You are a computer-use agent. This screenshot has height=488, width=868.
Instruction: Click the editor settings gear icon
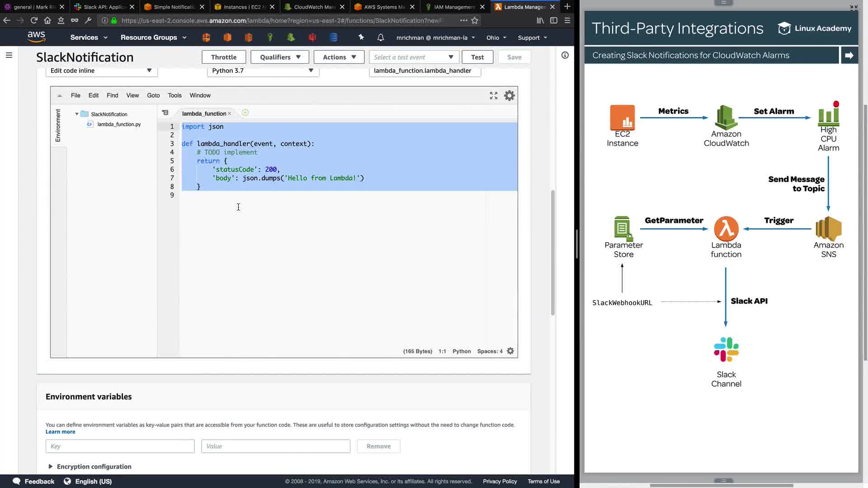[509, 96]
